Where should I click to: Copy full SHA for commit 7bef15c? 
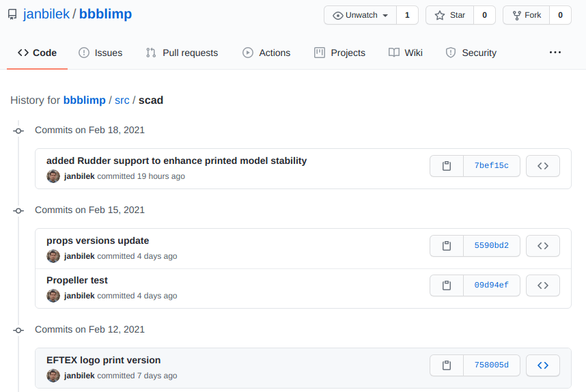click(447, 166)
